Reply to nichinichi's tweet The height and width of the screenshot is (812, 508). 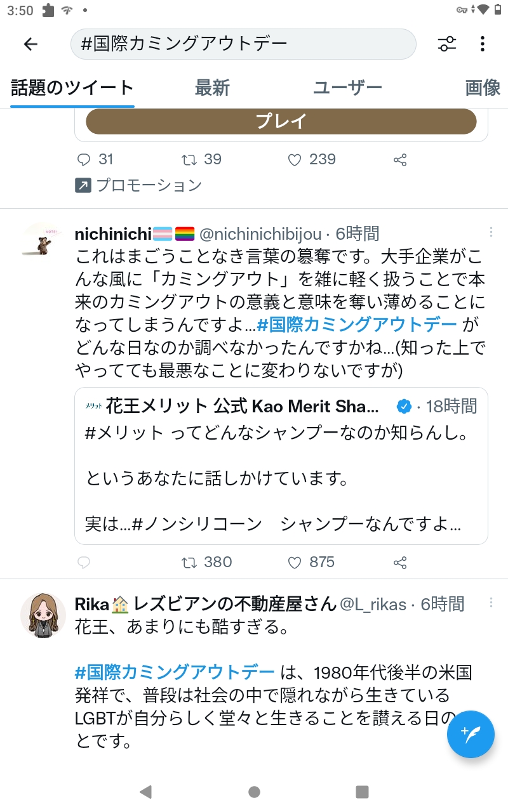tap(84, 563)
